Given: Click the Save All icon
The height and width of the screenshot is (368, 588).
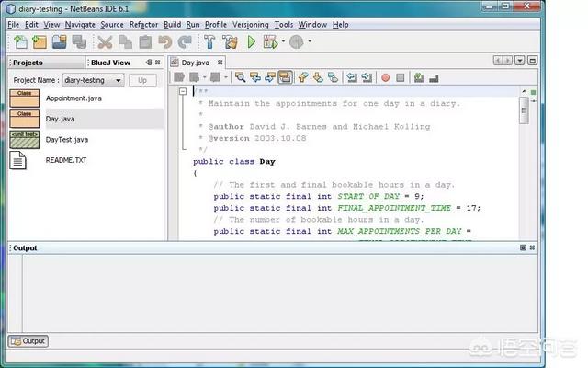Looking at the screenshot, I should pos(79,41).
